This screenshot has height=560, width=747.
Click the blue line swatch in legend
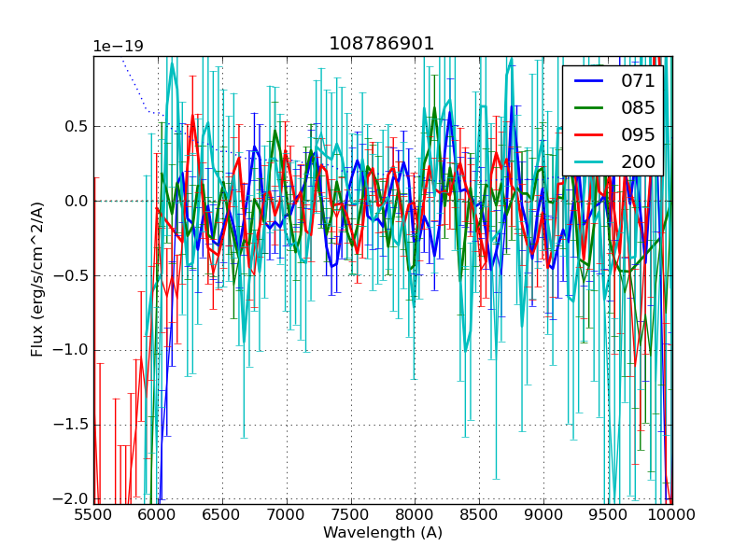589,80
